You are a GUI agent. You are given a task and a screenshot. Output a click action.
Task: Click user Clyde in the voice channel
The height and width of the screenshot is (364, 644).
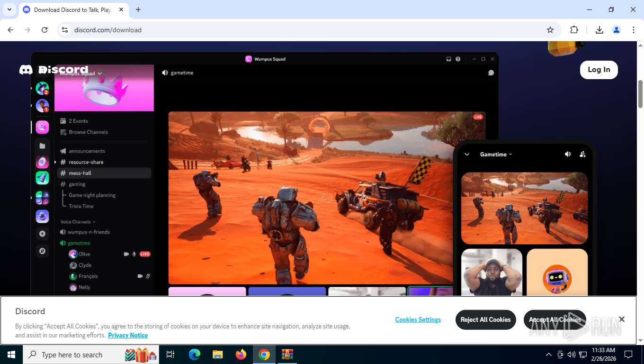80,265
